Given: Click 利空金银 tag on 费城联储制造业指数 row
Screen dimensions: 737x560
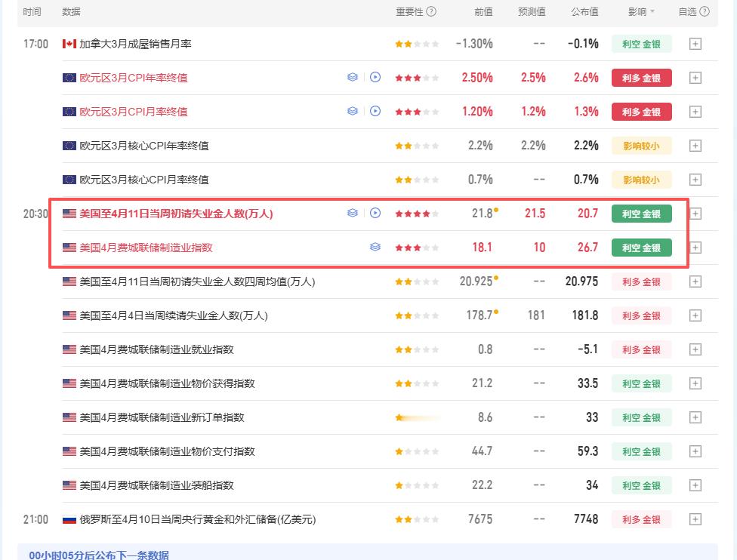Looking at the screenshot, I should coord(642,248).
